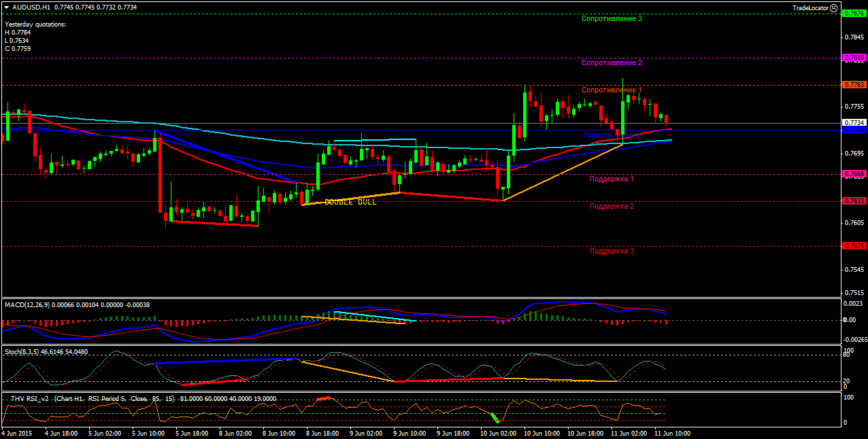The image size is (868, 439).
Task: Click the '4 Jun 2015' time axis label
Action: pyautogui.click(x=17, y=432)
